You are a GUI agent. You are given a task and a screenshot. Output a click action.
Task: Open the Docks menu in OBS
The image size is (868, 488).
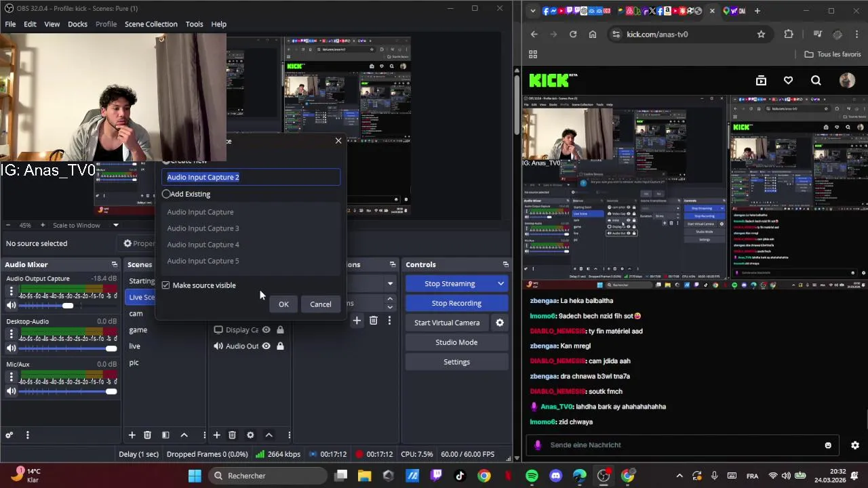click(x=77, y=24)
